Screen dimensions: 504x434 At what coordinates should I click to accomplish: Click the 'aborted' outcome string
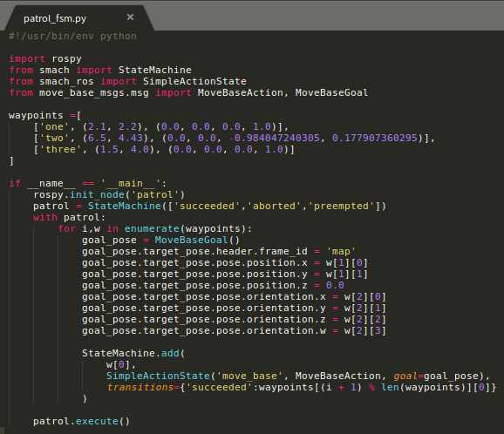point(274,206)
